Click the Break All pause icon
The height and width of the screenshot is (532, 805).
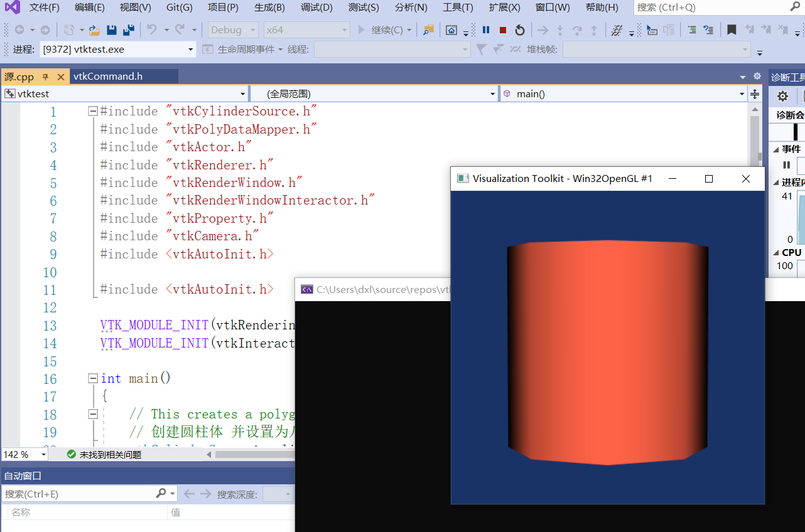pos(485,29)
